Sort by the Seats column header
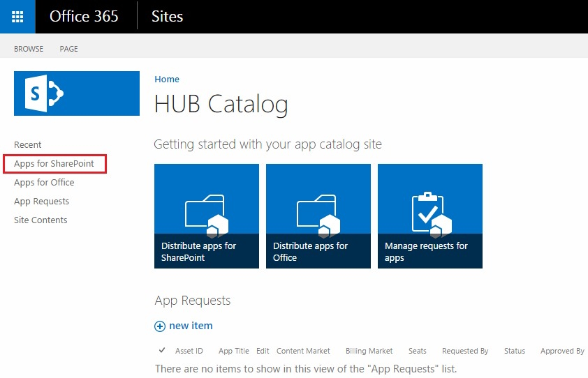Screen dimensions: 588x378 (418, 351)
